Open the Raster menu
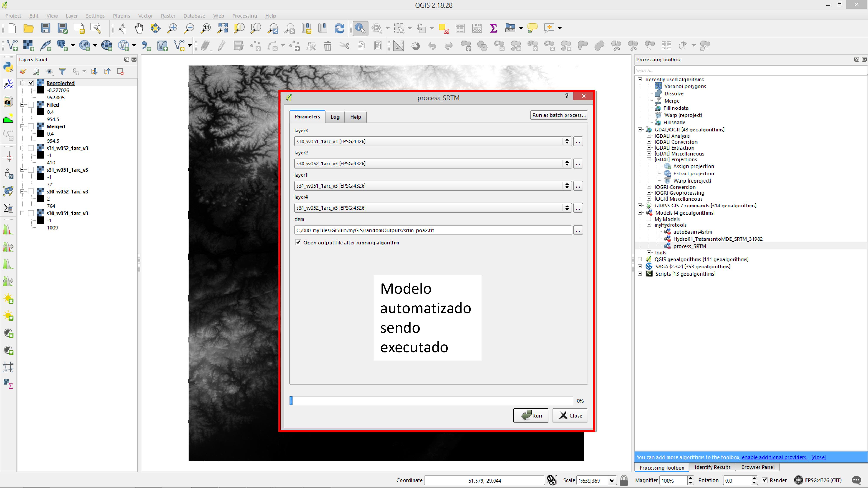 (168, 16)
